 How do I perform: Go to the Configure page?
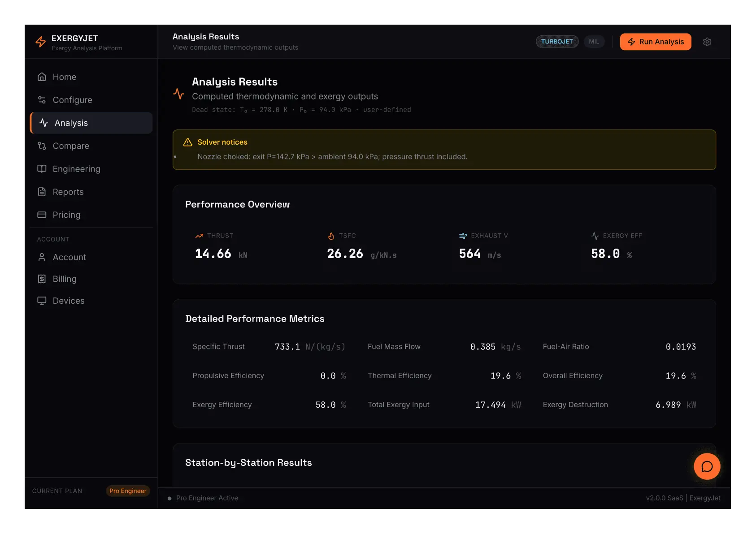(x=91, y=99)
